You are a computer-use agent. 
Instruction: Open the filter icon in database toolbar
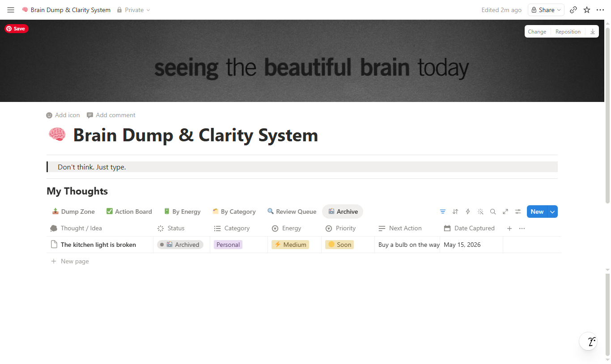coord(443,212)
